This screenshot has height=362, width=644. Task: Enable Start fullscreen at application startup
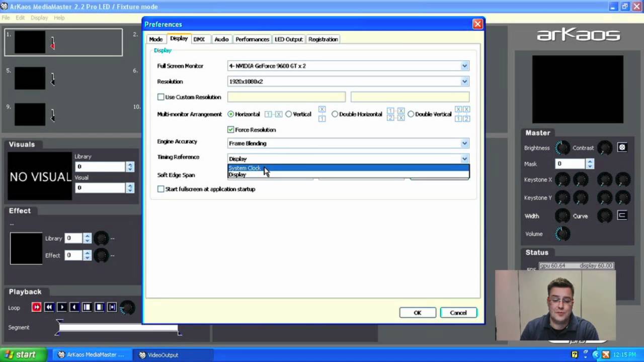click(160, 189)
